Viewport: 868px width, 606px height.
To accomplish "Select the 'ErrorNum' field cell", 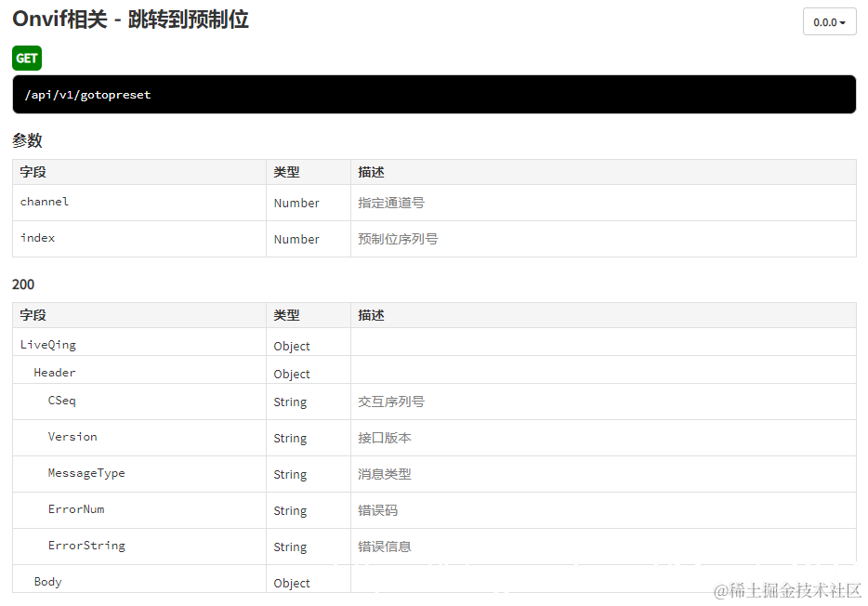I will pos(139,510).
